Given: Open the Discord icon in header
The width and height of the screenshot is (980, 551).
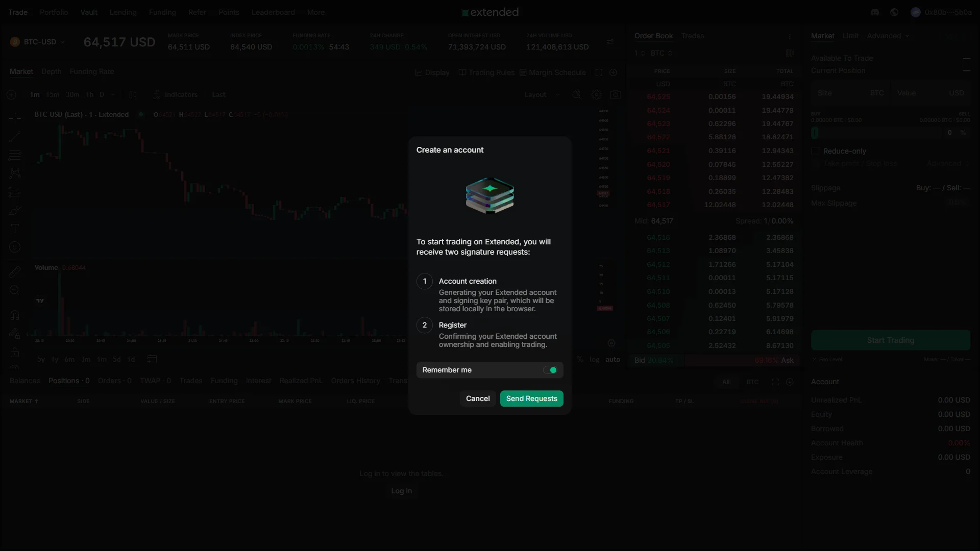Looking at the screenshot, I should (875, 12).
